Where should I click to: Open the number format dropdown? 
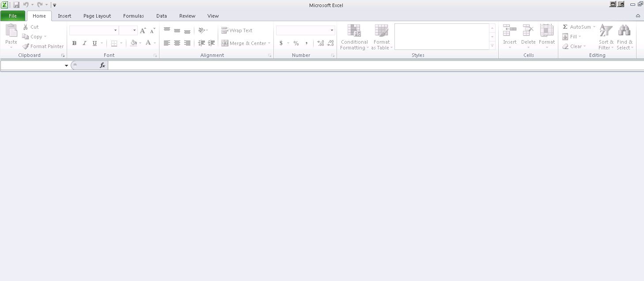click(332, 30)
